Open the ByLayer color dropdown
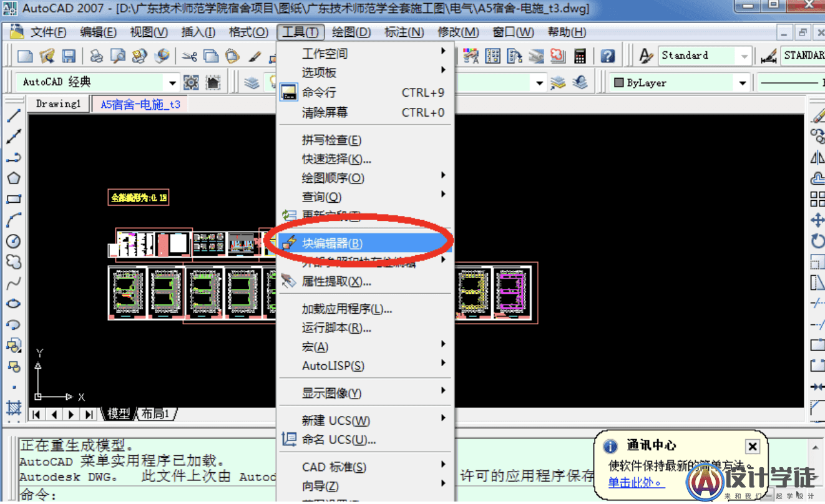 (x=742, y=82)
